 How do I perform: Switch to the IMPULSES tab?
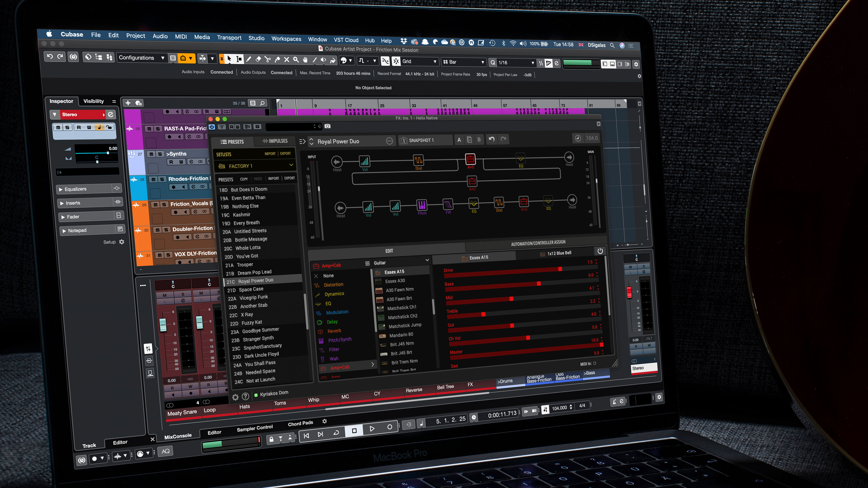click(x=275, y=141)
